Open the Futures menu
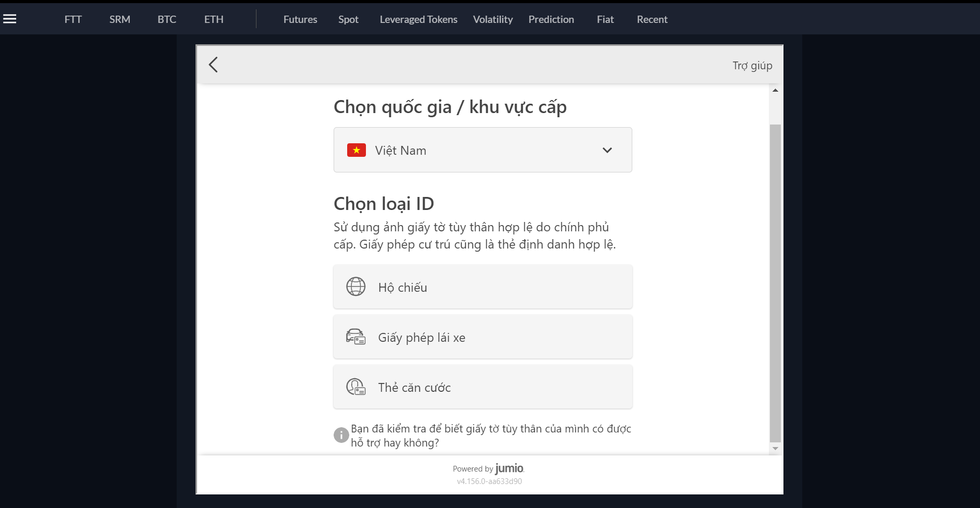The width and height of the screenshot is (980, 508). [x=300, y=19]
